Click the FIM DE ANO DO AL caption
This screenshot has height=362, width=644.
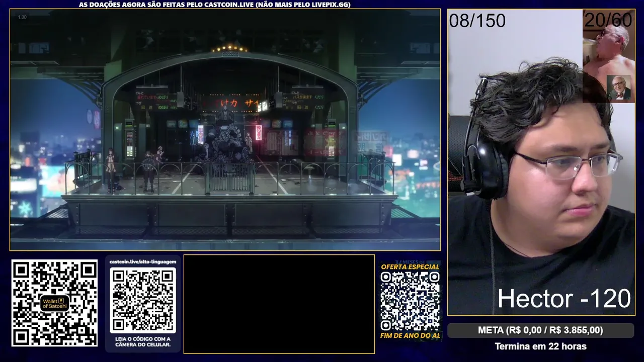410,335
